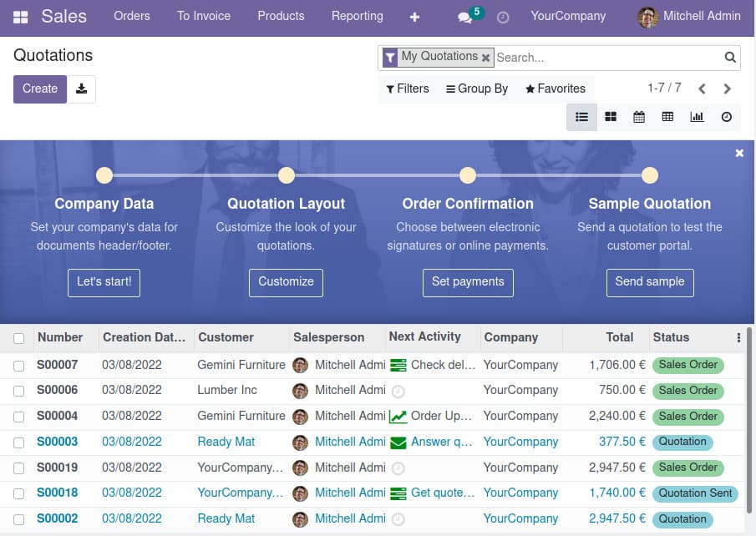Screen dimensions: 756x536
Task: Click the search magnifier icon
Action: tap(730, 58)
